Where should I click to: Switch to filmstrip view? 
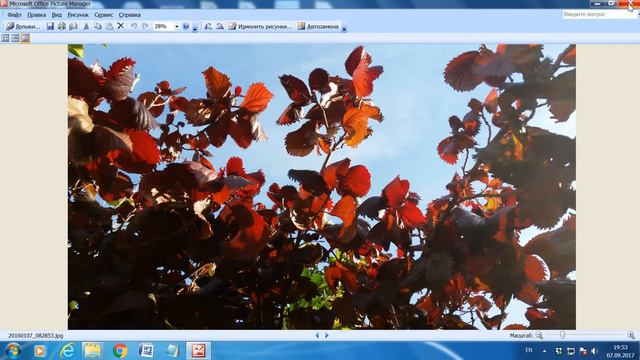tap(15, 38)
